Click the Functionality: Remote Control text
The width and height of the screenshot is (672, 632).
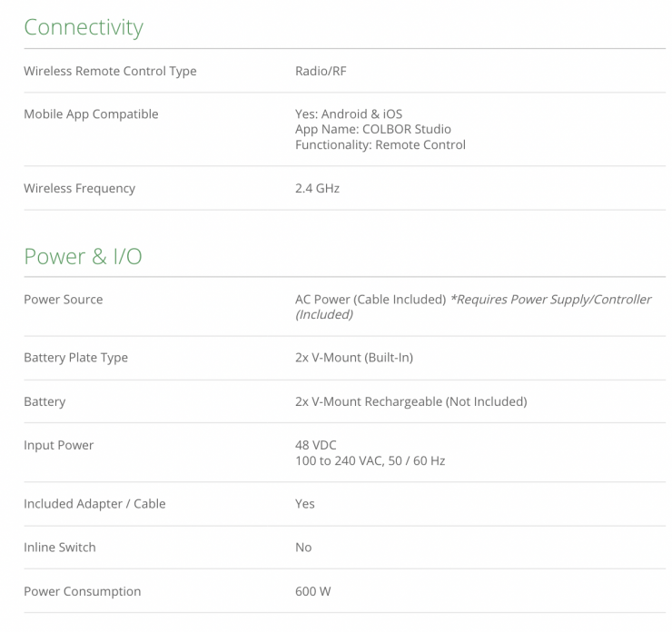[x=380, y=144]
